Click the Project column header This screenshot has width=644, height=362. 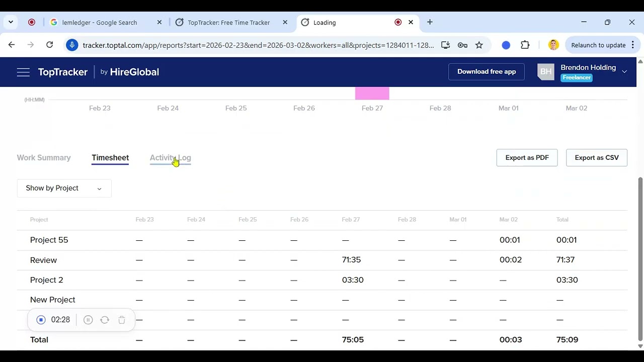click(39, 220)
